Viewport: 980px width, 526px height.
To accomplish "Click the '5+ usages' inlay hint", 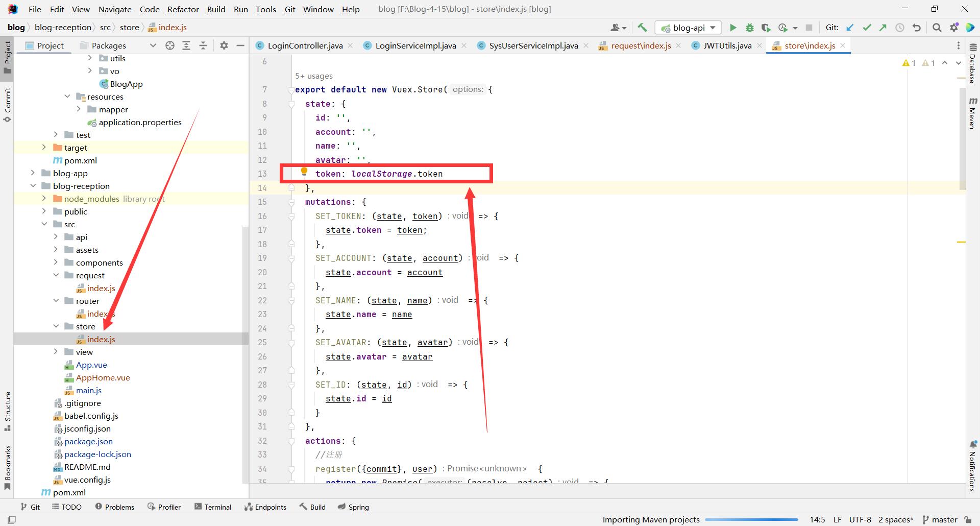I will (313, 76).
